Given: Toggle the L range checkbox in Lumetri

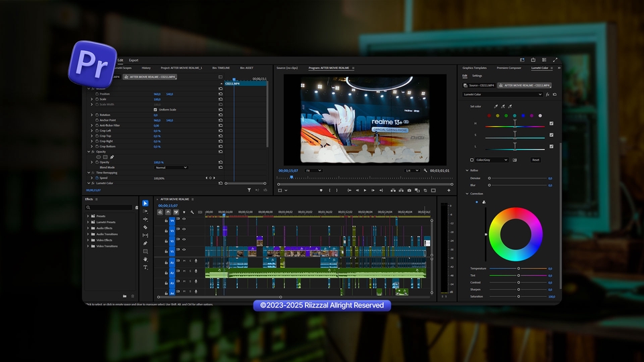Looking at the screenshot, I should coord(551,147).
